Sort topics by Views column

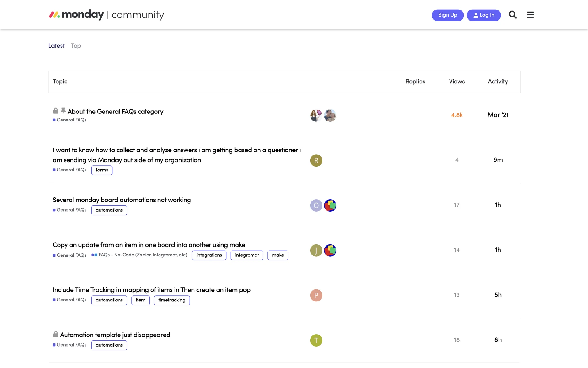click(457, 82)
